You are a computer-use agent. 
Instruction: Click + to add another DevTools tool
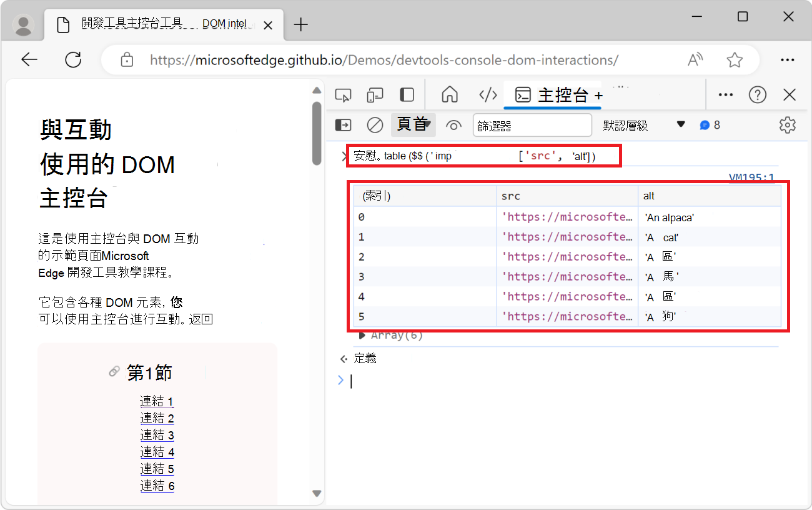(598, 94)
